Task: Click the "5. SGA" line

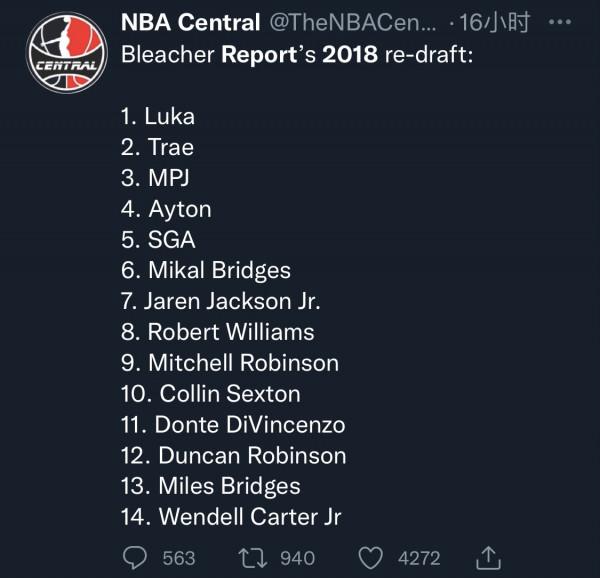Action: [x=157, y=240]
